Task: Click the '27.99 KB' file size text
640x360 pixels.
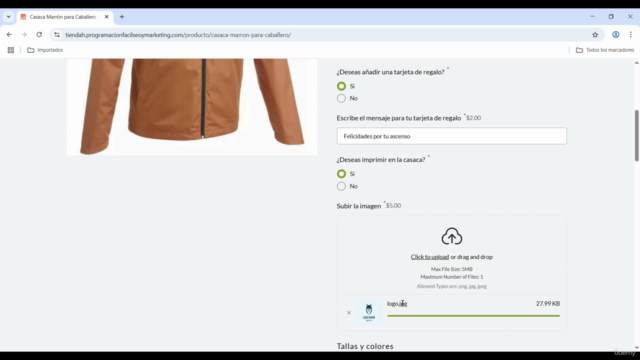Action: (x=548, y=304)
